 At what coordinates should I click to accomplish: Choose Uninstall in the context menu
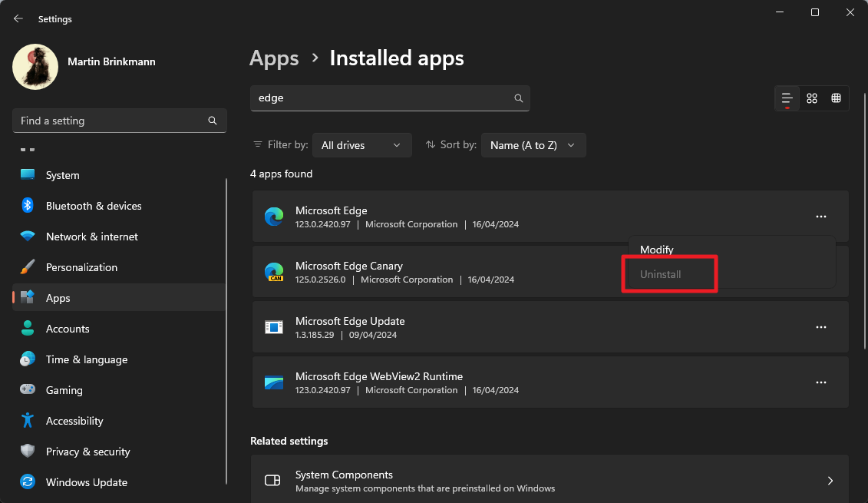(661, 274)
